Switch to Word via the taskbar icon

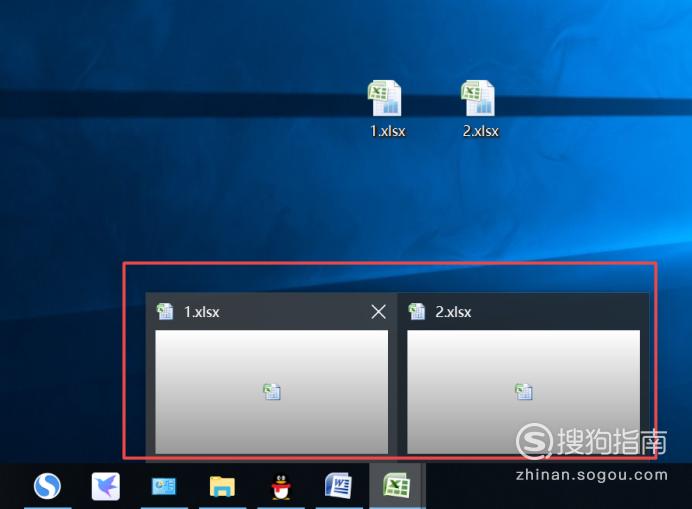[x=338, y=486]
